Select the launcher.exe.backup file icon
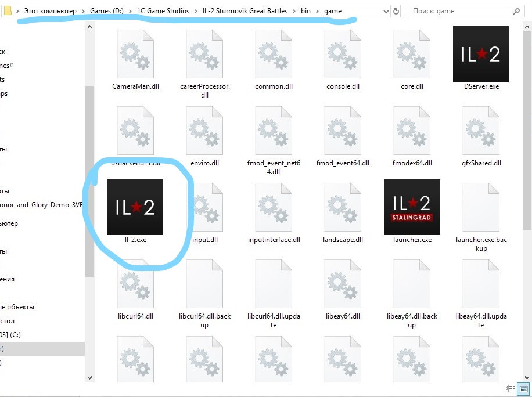Image resolution: width=532 pixels, height=397 pixels. point(481,207)
